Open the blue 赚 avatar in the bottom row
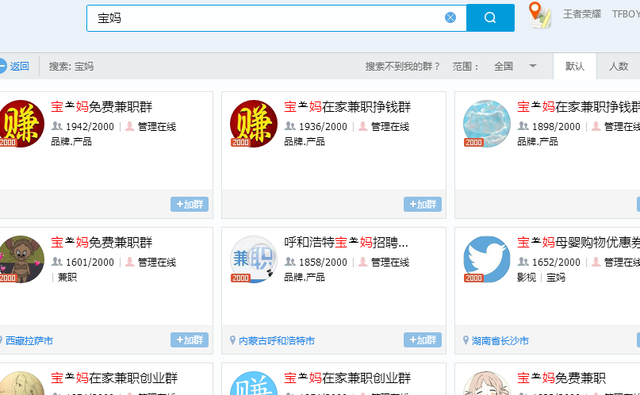The height and width of the screenshot is (395, 640). pos(253,383)
